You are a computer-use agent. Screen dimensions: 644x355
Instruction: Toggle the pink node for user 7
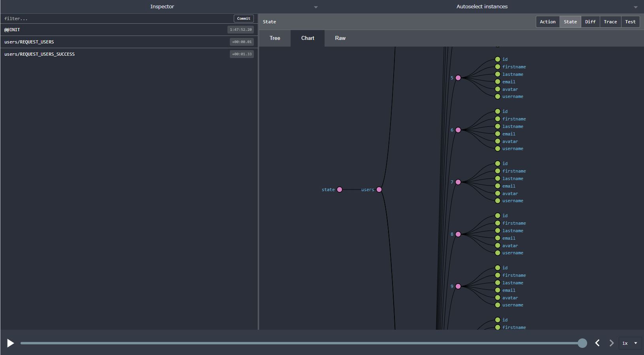458,182
